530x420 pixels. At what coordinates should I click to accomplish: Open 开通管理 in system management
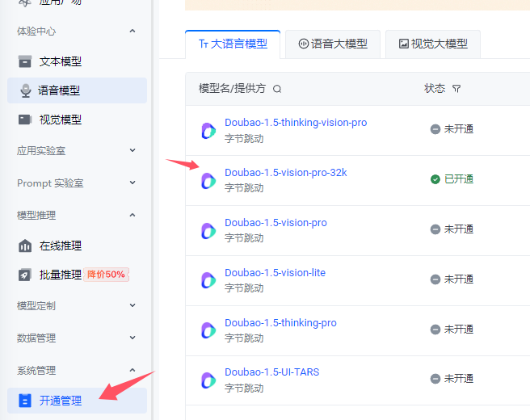pyautogui.click(x=60, y=400)
